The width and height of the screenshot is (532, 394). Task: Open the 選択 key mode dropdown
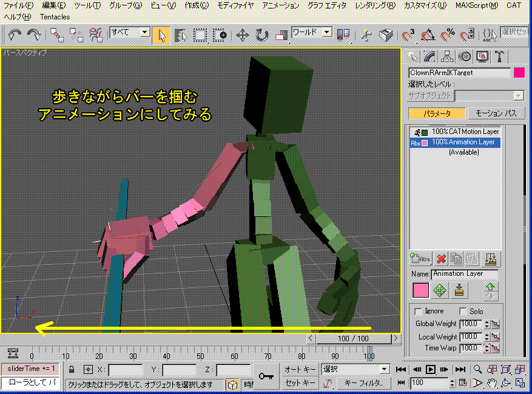(x=384, y=369)
